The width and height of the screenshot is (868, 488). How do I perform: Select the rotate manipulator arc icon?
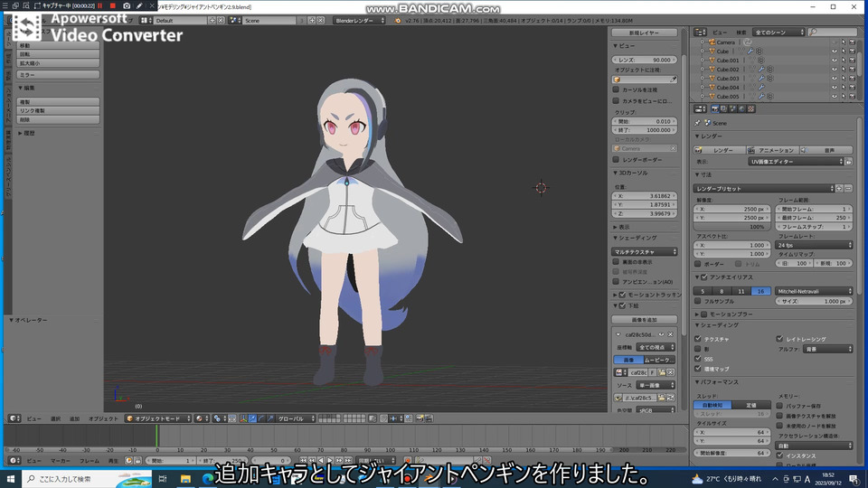tap(261, 418)
